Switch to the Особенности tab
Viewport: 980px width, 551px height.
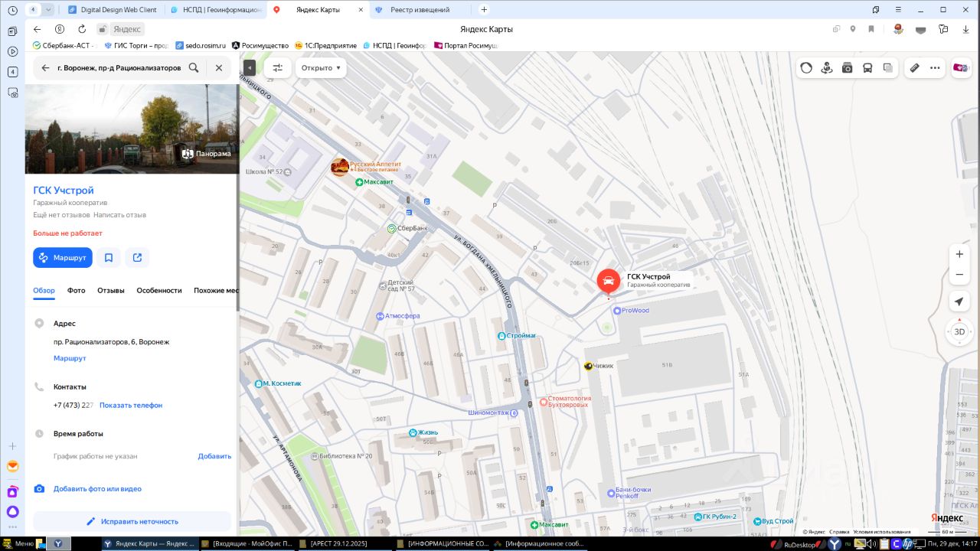click(159, 291)
